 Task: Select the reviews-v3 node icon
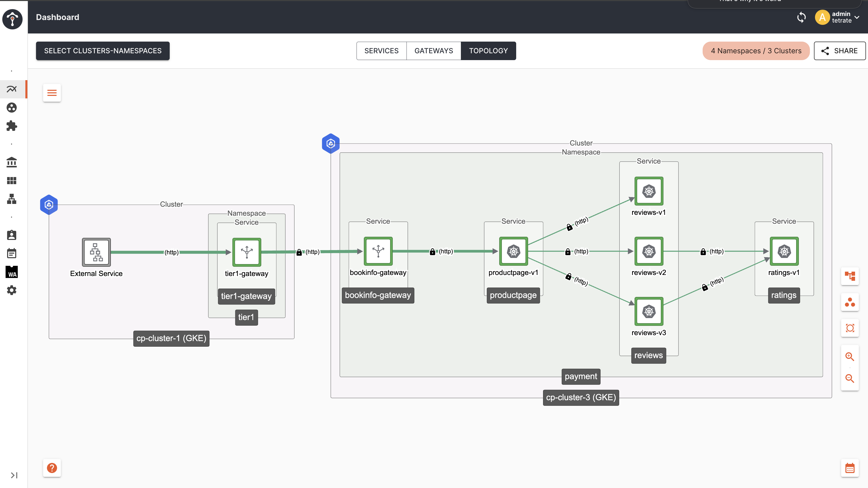[649, 311]
